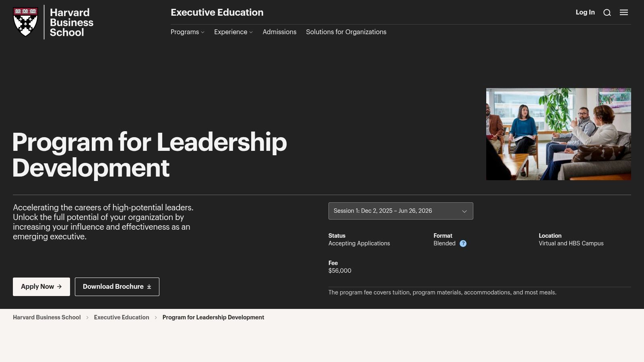Click the chevron on the session selector
The image size is (644, 362).
(x=464, y=211)
